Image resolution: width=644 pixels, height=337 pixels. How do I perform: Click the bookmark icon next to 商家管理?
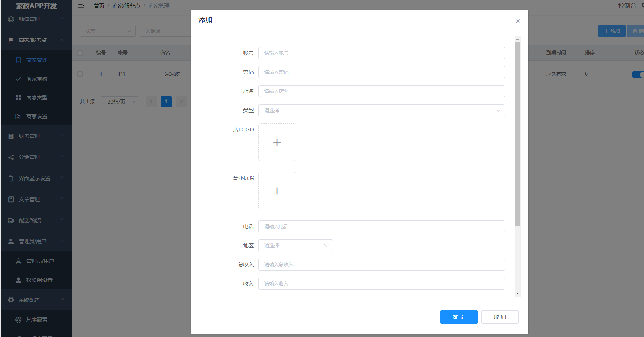18,60
